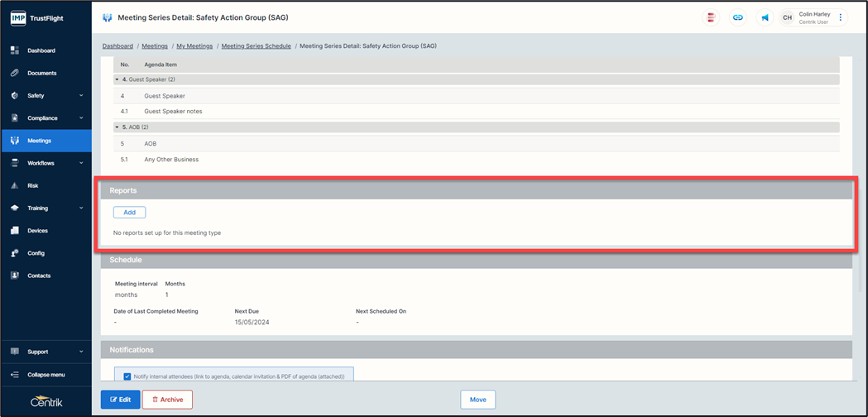Click the red stacked database icon in header
The width and height of the screenshot is (868, 417).
(711, 17)
